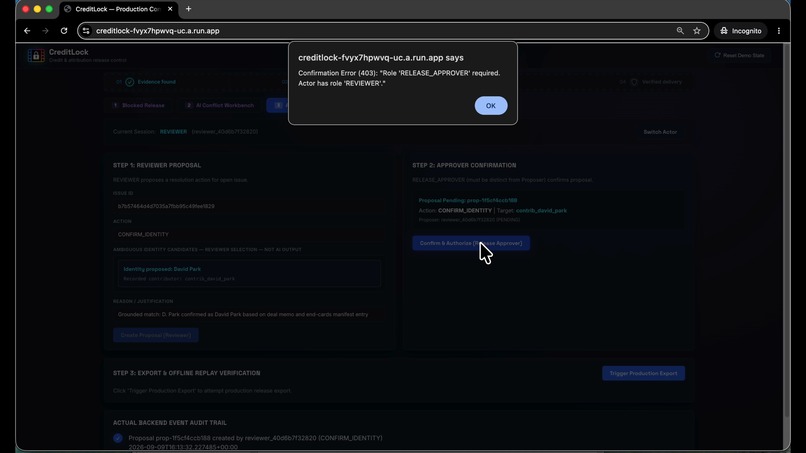Click the browser forward arrow

pos(46,31)
